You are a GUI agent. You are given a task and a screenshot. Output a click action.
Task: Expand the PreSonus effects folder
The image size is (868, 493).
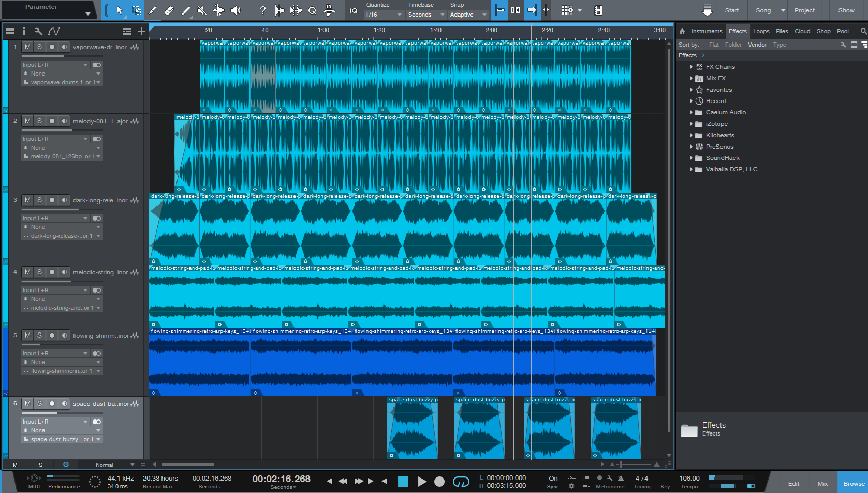tap(692, 147)
